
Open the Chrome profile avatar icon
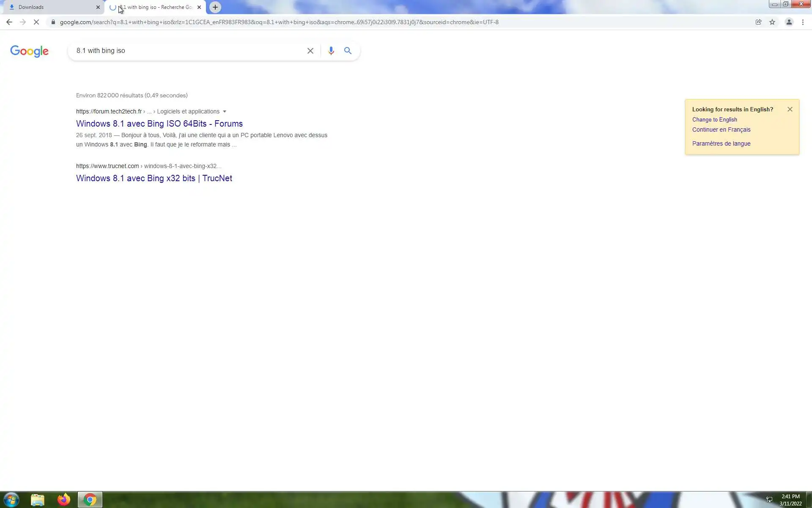click(x=789, y=22)
